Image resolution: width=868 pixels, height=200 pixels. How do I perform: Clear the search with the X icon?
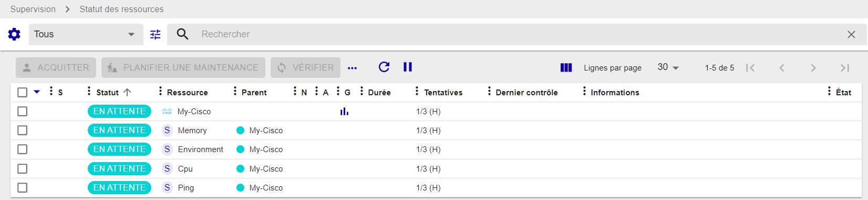[x=851, y=34]
